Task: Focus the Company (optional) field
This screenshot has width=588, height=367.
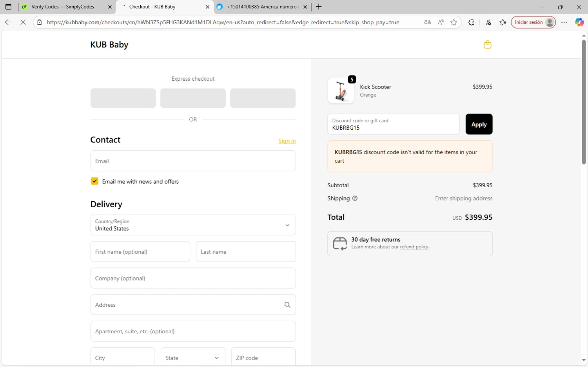Action: pos(193,278)
